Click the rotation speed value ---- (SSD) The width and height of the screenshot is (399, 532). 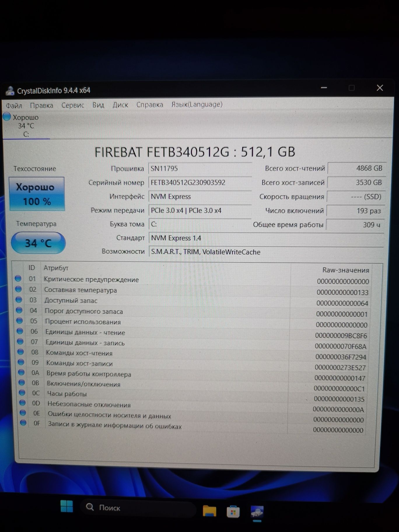point(356,197)
